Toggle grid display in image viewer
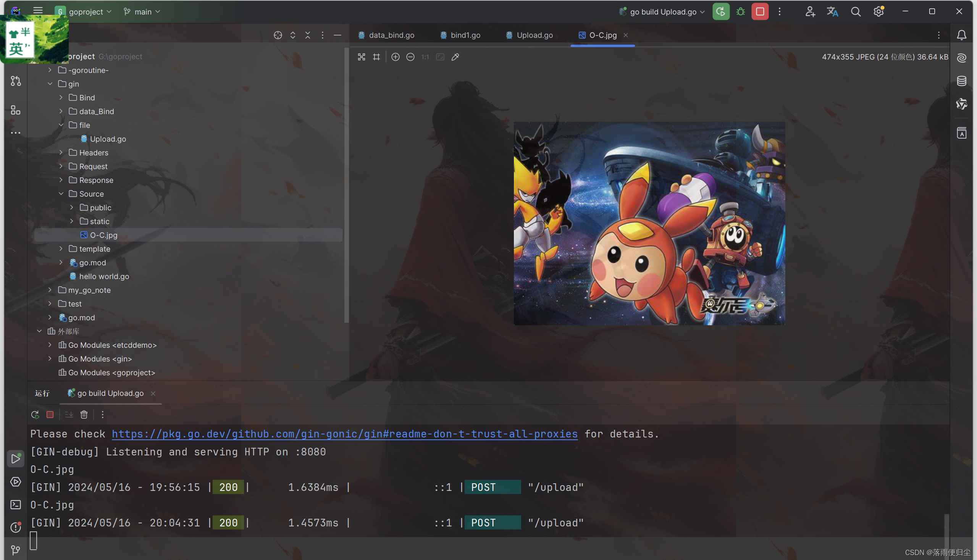 [x=376, y=57]
